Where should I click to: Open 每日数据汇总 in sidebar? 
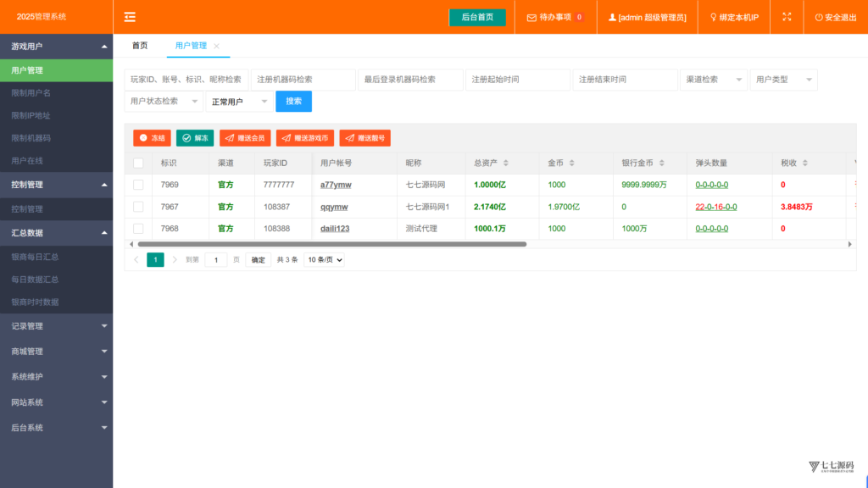tap(57, 280)
